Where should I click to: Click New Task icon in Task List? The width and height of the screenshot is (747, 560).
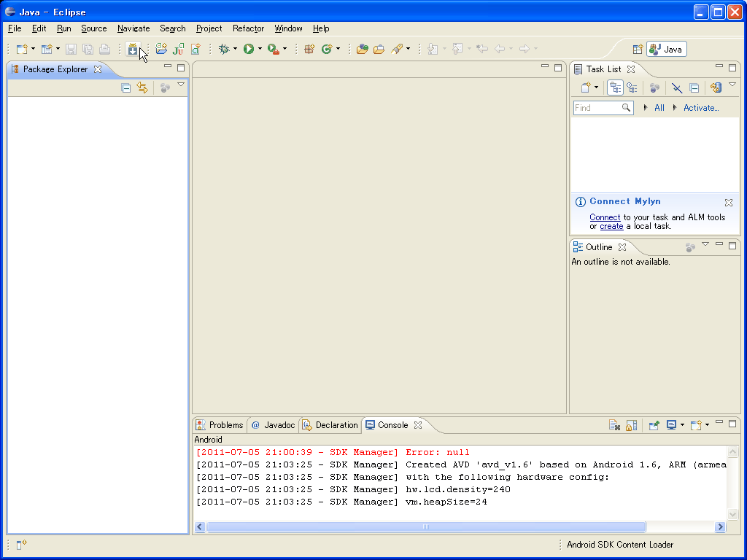coord(586,87)
